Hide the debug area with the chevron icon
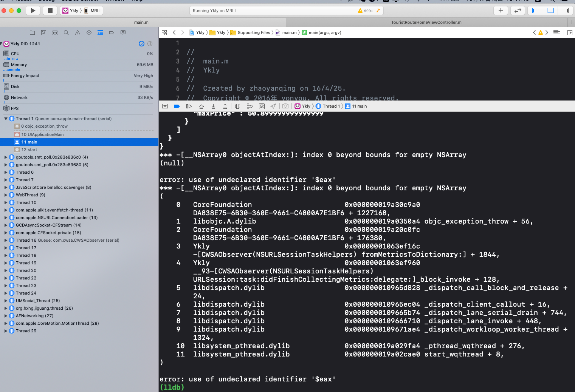Screen dimensions: 575x392 click(x=165, y=106)
